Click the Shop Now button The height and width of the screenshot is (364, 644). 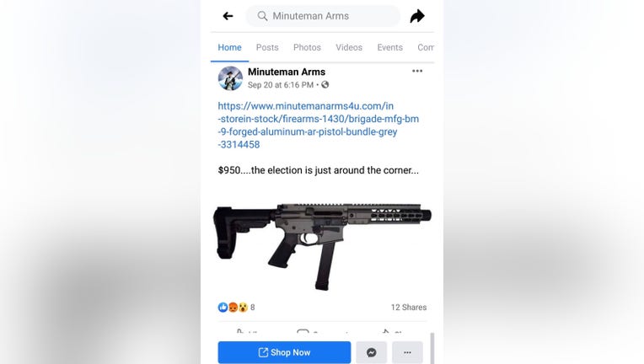pos(284,352)
